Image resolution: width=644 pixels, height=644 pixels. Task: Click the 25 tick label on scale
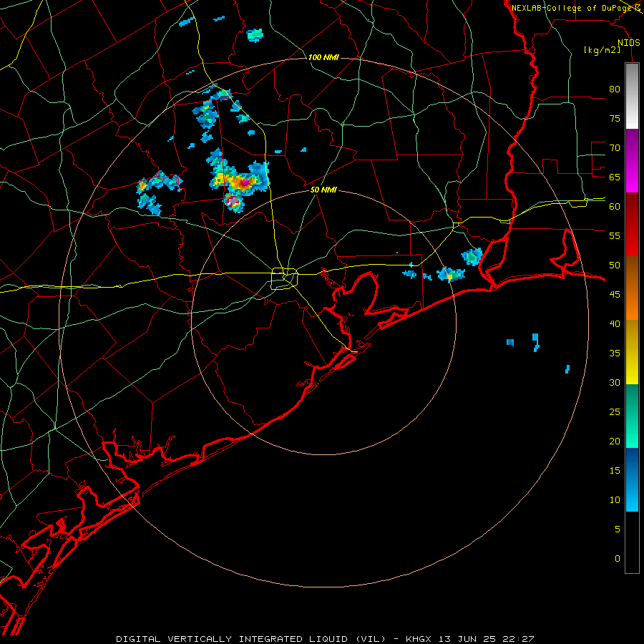click(x=615, y=412)
